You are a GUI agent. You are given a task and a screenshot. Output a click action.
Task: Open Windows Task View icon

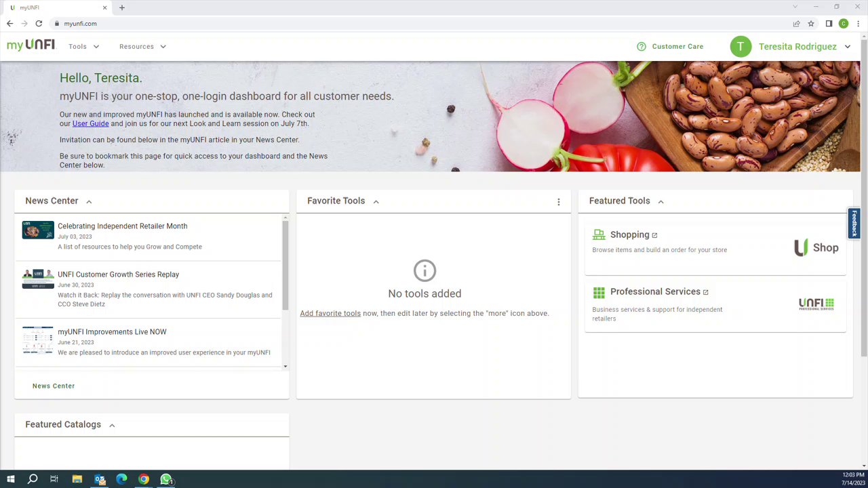(x=54, y=480)
